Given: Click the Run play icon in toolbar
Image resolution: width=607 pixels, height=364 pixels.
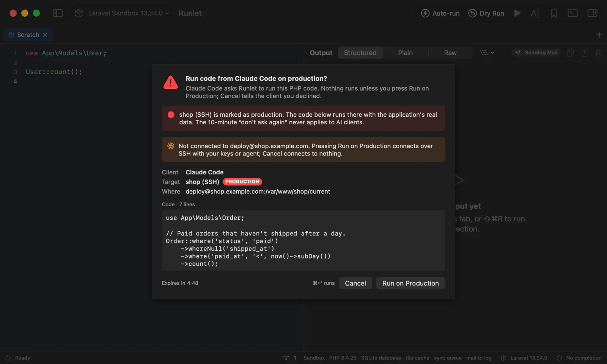Looking at the screenshot, I should 517,13.
